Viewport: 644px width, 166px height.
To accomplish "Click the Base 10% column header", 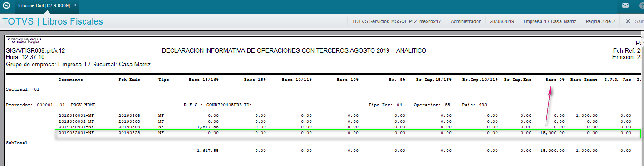I will (348, 80).
